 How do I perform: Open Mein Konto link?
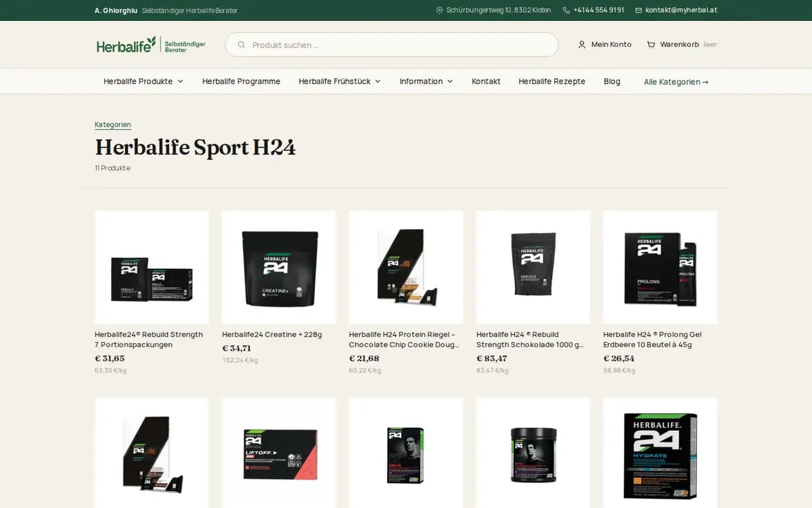point(604,45)
